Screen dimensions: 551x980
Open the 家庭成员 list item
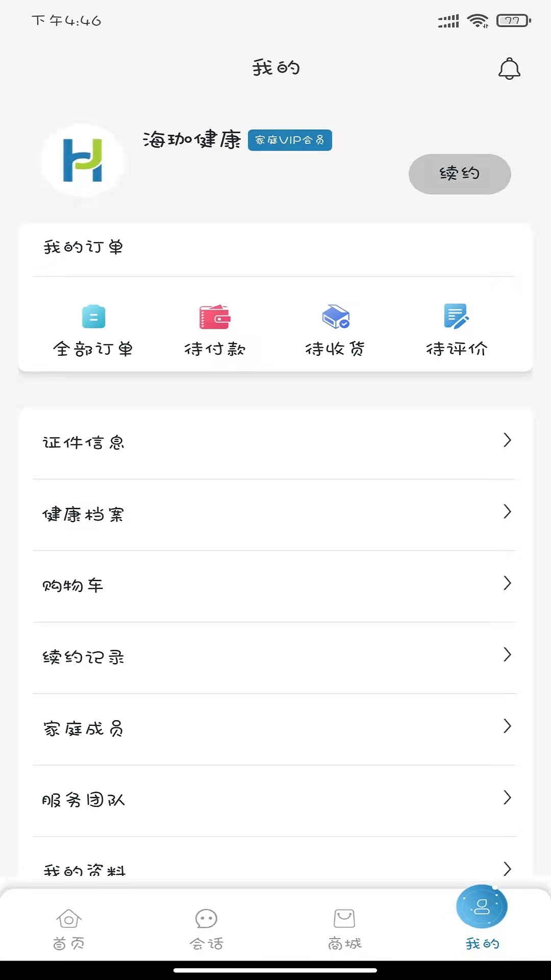(x=275, y=728)
